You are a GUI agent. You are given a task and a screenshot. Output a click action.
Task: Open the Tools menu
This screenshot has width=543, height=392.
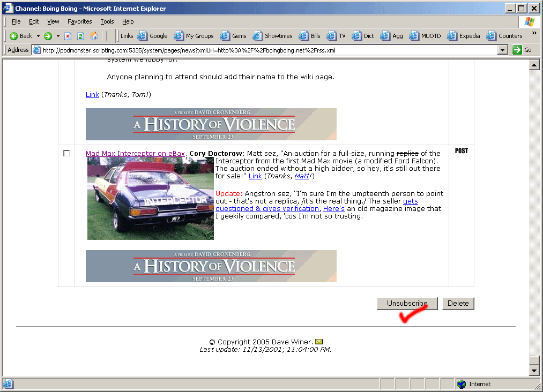coord(107,21)
